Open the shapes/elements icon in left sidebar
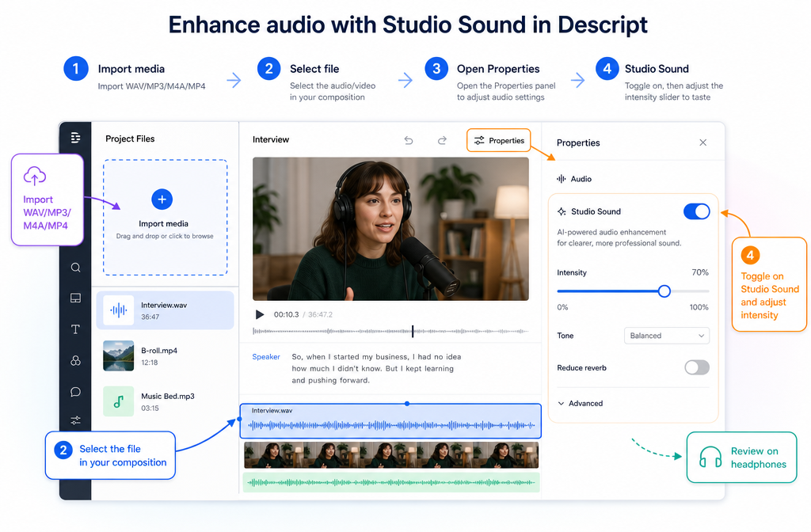 (x=75, y=361)
